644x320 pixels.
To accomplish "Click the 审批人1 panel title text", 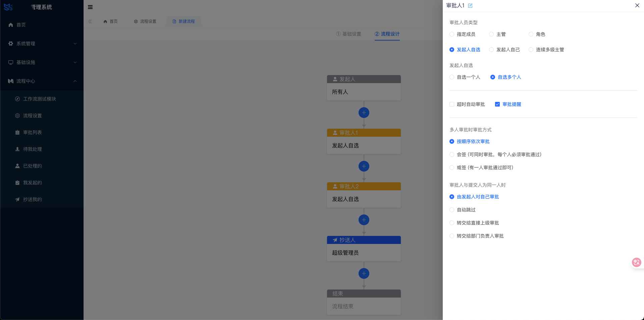I will [455, 6].
